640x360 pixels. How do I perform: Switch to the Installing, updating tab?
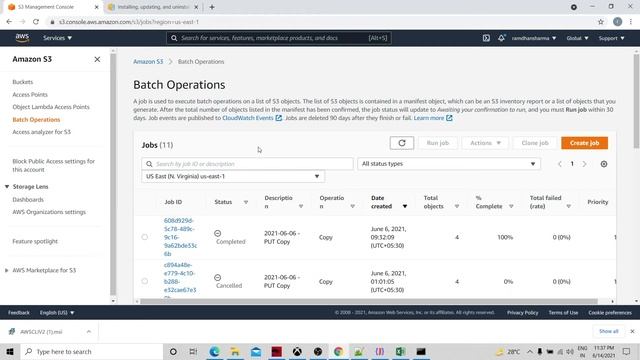click(153, 7)
